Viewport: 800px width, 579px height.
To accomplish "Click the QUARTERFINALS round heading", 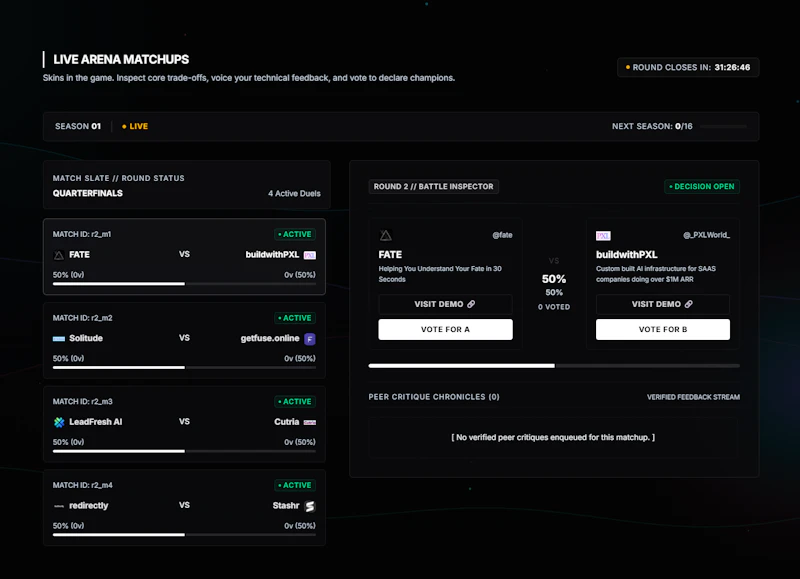I will coord(88,193).
